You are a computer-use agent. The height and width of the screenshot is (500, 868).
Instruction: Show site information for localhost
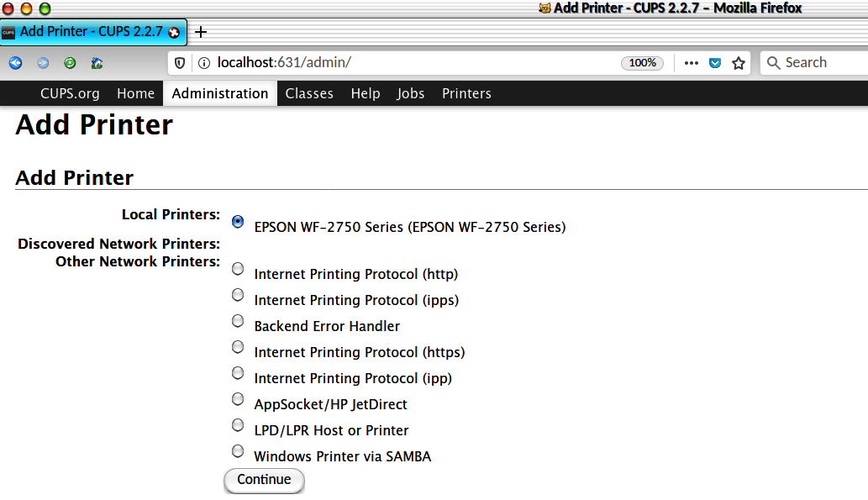[203, 63]
